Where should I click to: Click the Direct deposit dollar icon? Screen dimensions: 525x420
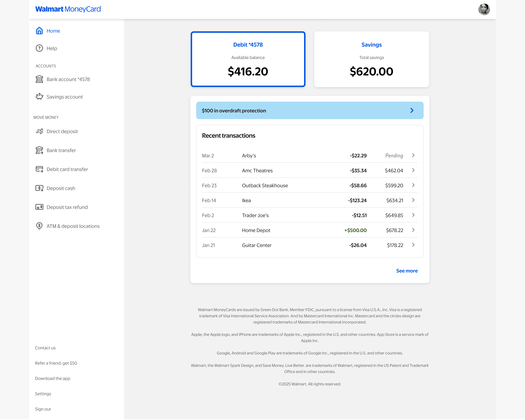point(39,131)
